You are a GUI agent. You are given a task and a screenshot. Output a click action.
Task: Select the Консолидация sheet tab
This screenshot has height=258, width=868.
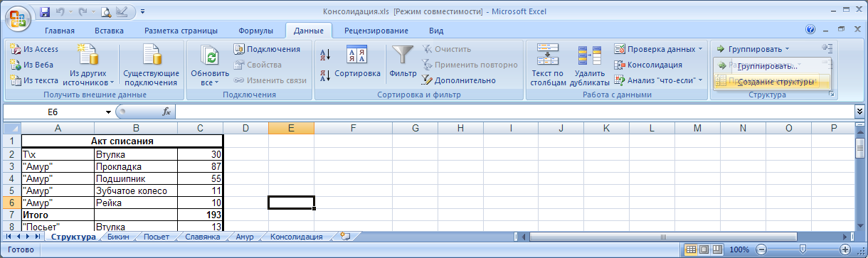click(x=296, y=237)
